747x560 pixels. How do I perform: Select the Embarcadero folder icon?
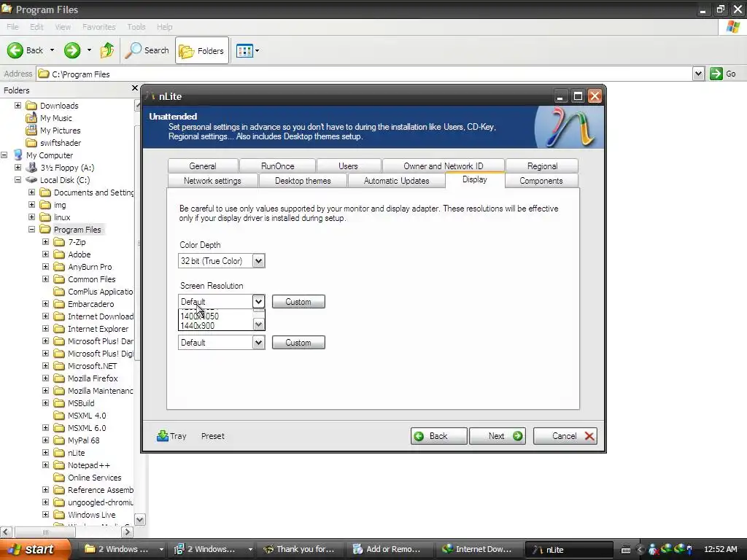tap(59, 304)
